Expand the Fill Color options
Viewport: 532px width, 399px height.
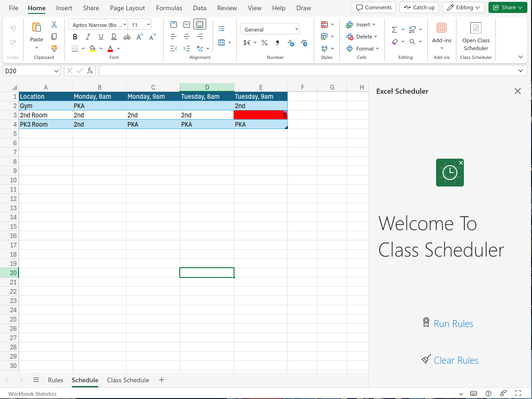tap(101, 48)
